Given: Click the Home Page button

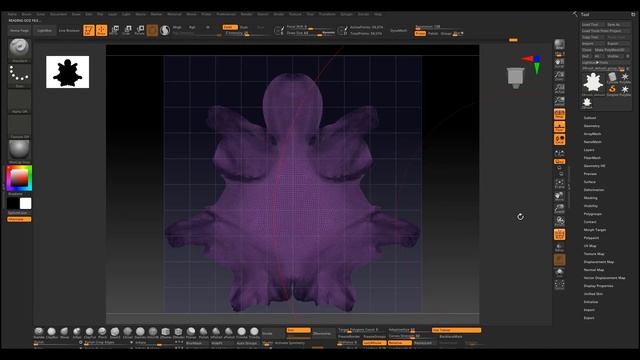Looking at the screenshot, I should coord(19,31).
